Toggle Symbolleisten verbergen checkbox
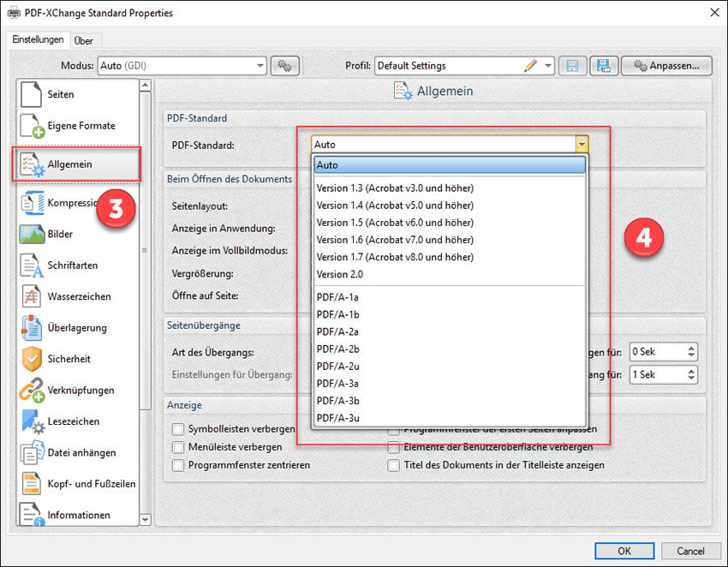This screenshot has height=567, width=728. [x=178, y=429]
